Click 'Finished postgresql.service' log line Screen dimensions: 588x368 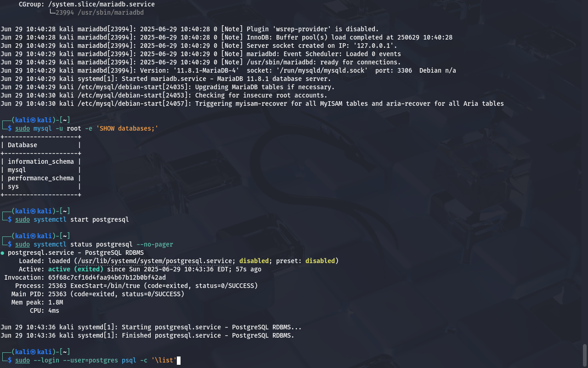(x=147, y=335)
